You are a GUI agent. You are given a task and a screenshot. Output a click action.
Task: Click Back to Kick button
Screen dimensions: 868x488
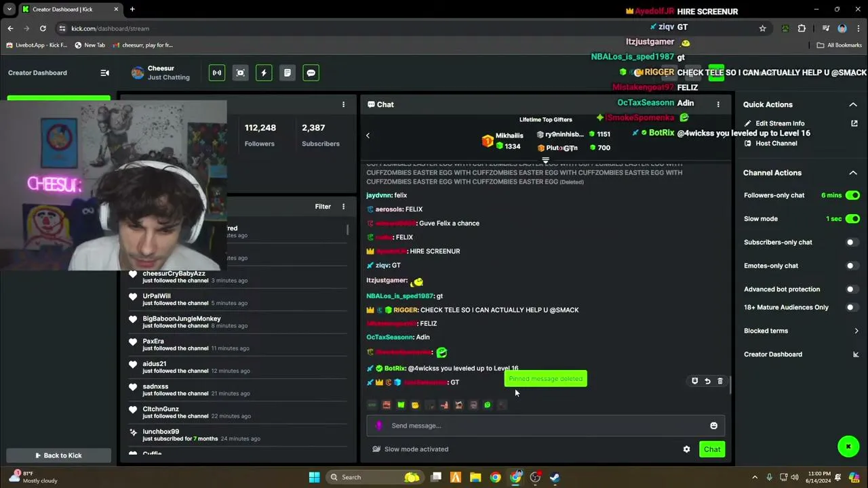click(58, 455)
